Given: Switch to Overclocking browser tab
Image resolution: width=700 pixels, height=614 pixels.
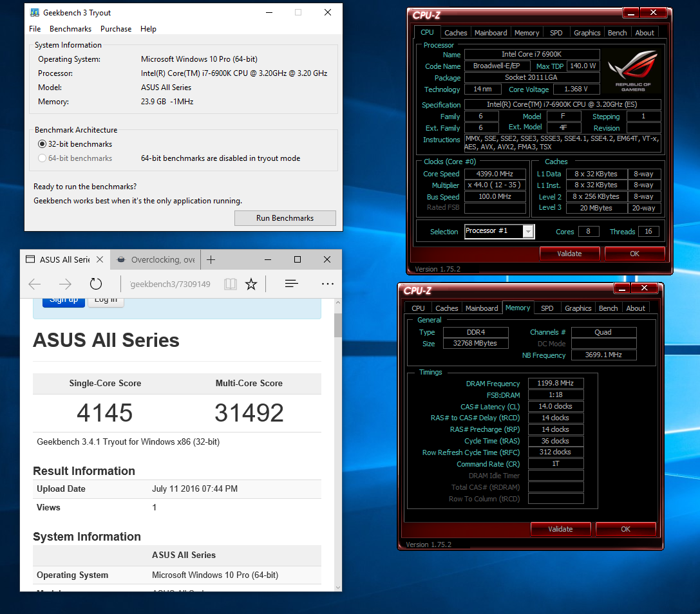Looking at the screenshot, I should click(155, 260).
